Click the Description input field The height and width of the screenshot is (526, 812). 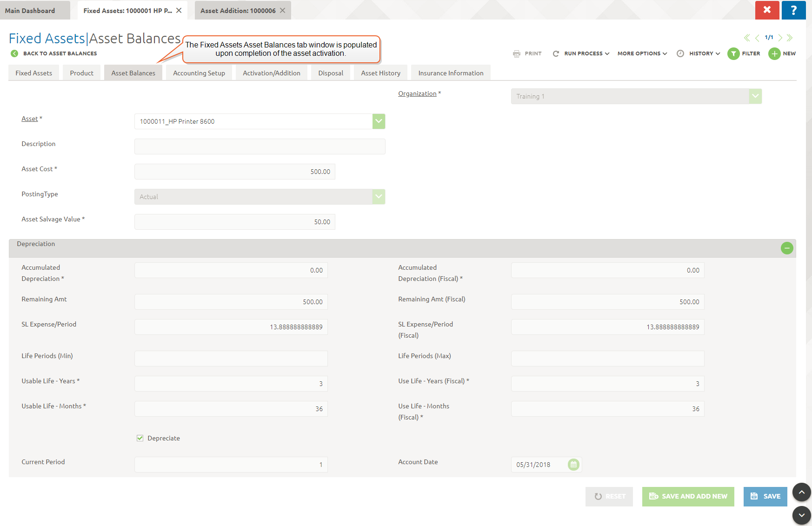pyautogui.click(x=260, y=146)
